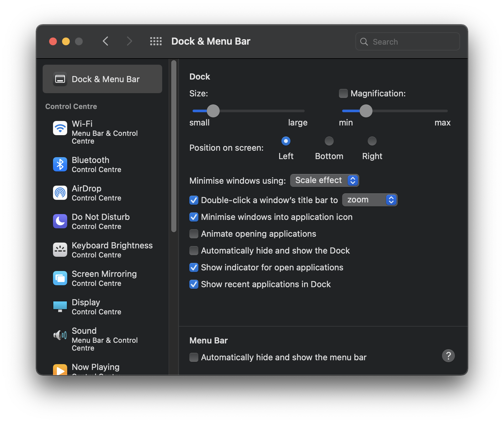The image size is (504, 423).
Task: Click the window title Dock & Menu Bar
Action: 211,41
